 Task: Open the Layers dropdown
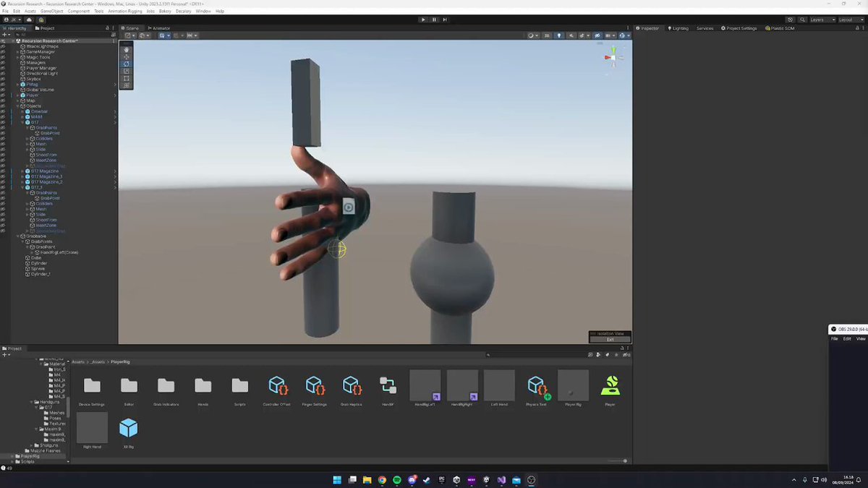[x=822, y=20]
